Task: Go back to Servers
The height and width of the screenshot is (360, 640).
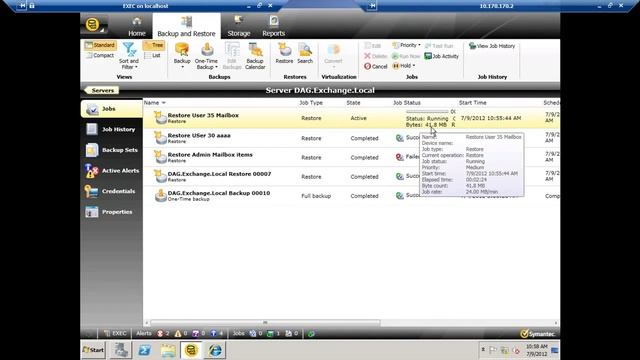Action: click(102, 90)
